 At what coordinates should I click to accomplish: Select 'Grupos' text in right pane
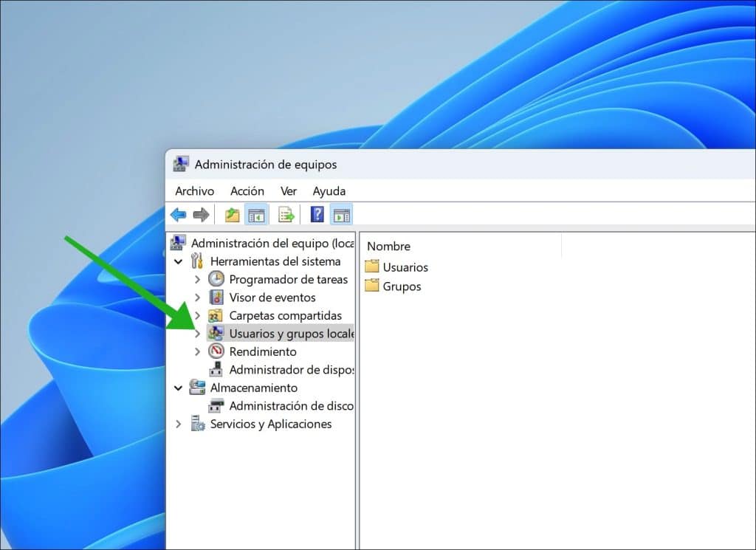[x=402, y=286]
